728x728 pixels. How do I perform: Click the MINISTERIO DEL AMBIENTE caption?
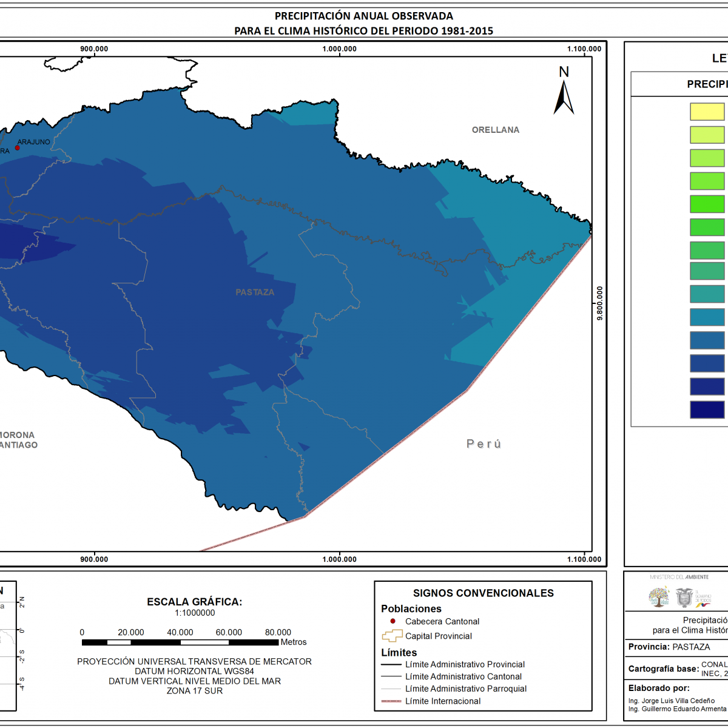tap(679, 577)
